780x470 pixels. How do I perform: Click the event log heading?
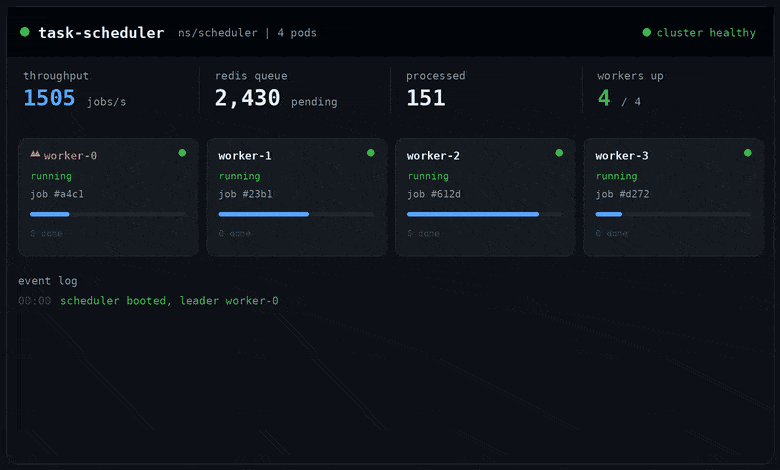48,281
